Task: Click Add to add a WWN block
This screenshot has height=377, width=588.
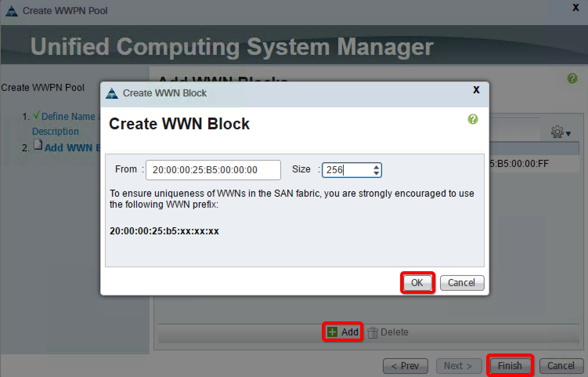Action: 343,332
